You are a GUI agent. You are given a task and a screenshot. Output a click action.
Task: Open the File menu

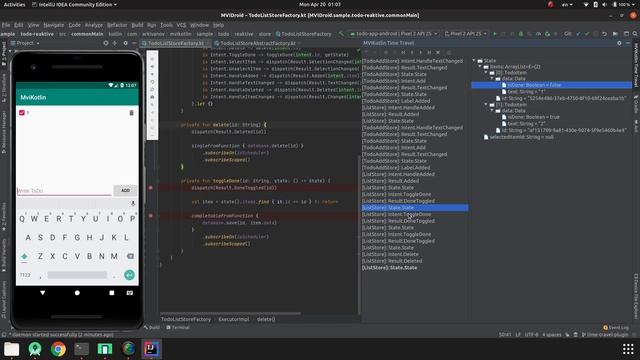pyautogui.click(x=6, y=25)
